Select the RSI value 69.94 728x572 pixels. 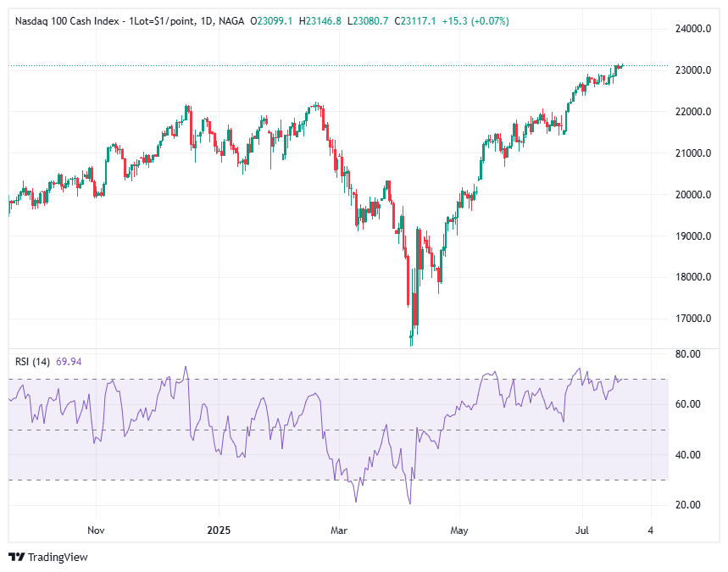point(69,361)
